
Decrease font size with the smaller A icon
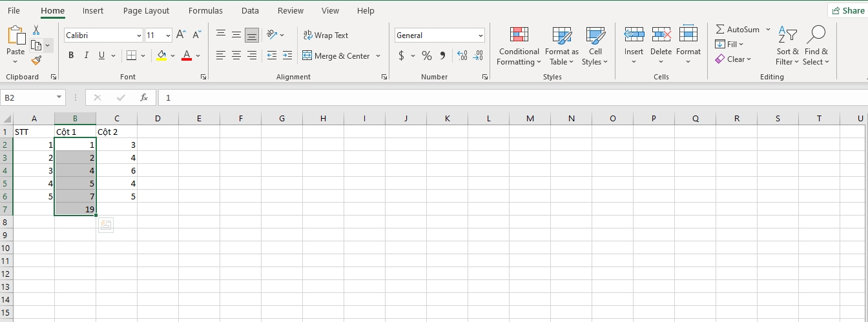[196, 35]
